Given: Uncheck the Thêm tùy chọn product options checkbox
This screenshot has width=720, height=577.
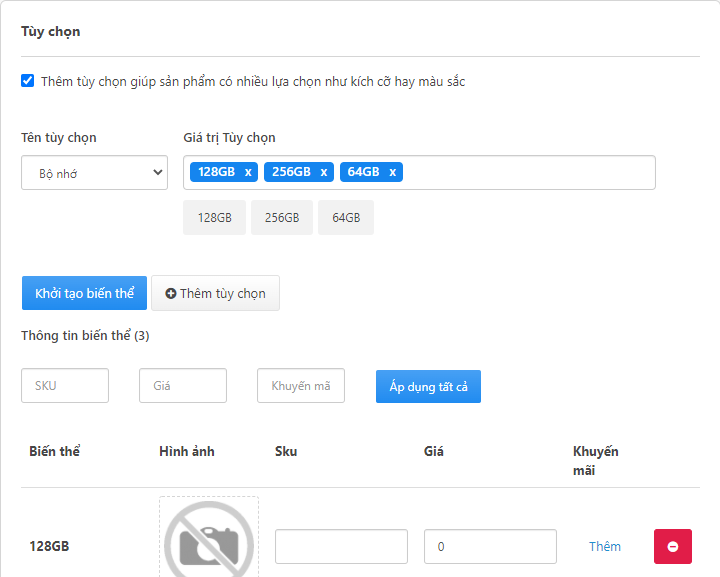Looking at the screenshot, I should [28, 81].
